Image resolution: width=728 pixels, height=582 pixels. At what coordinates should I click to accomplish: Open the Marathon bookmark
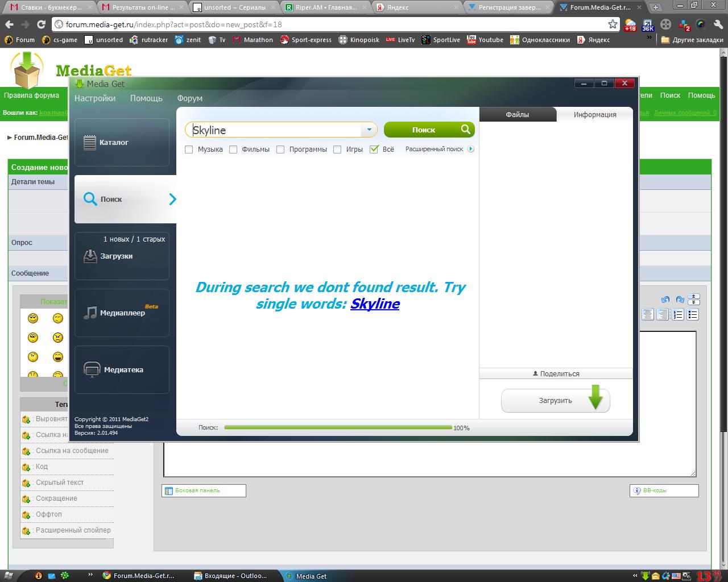tap(252, 40)
